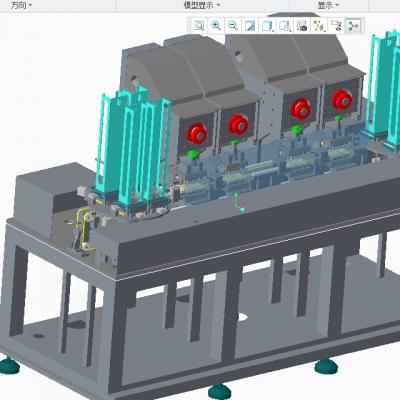Select the yellow bracket part near left corner
The width and height of the screenshot is (400, 400).
click(x=84, y=228)
